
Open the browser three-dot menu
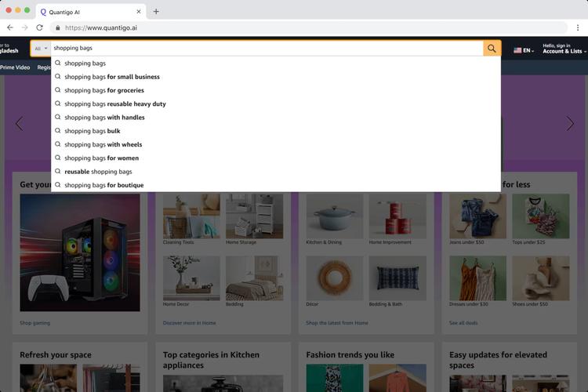point(578,27)
